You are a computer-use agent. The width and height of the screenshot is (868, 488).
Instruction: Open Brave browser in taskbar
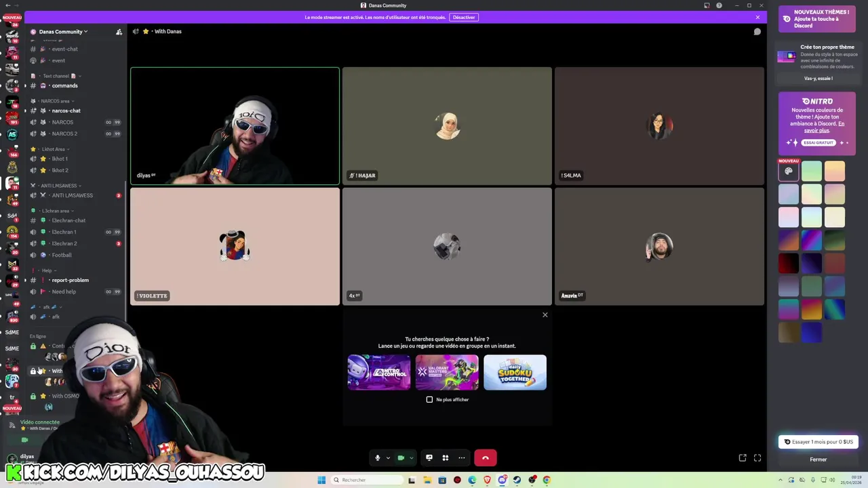pyautogui.click(x=487, y=480)
